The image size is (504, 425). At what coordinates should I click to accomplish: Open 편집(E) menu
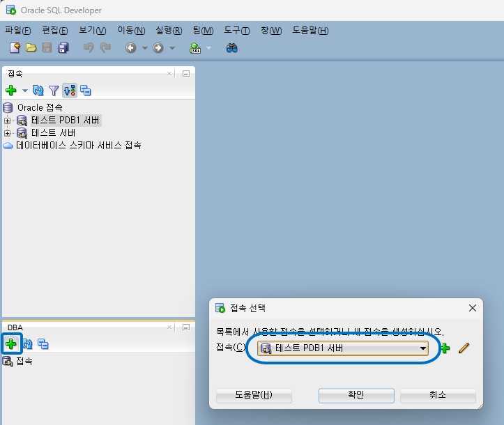pyautogui.click(x=55, y=30)
